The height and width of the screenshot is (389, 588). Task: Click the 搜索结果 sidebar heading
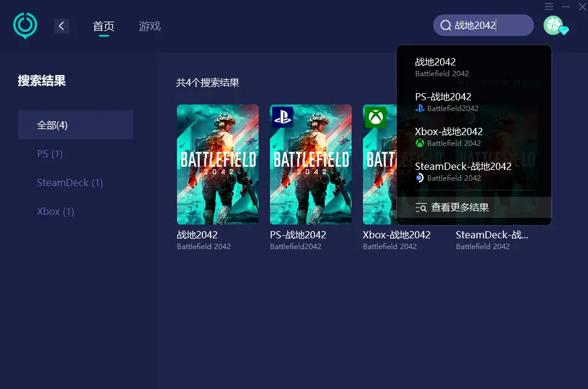(41, 80)
